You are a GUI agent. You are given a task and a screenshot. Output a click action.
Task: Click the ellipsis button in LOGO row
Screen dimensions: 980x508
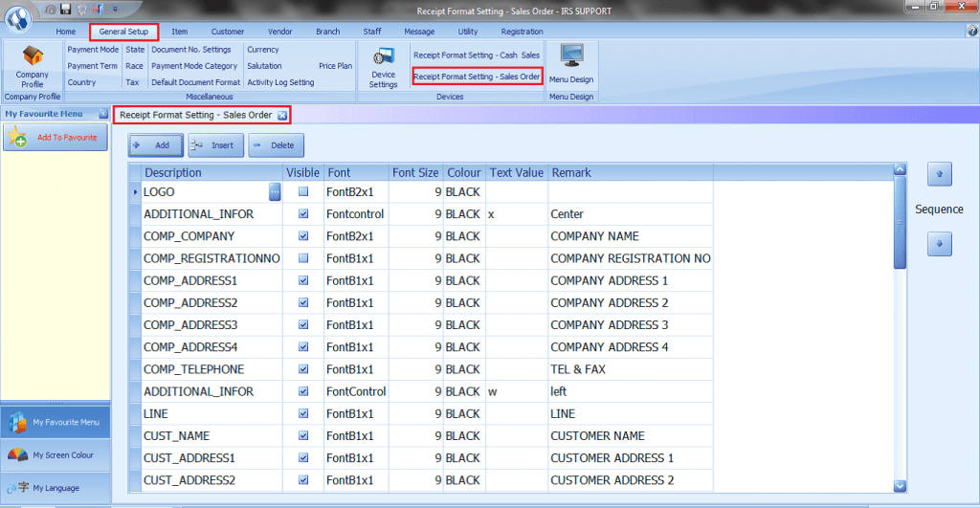[275, 192]
